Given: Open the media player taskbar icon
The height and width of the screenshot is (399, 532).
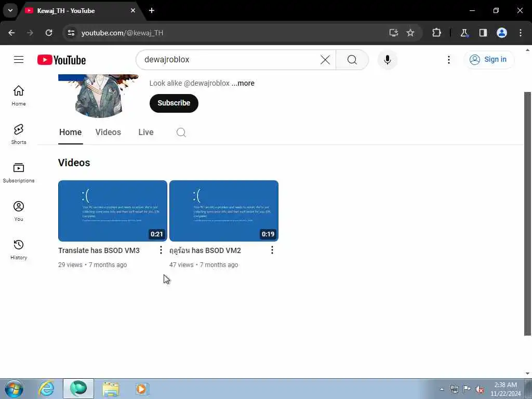Looking at the screenshot, I should coord(142,389).
